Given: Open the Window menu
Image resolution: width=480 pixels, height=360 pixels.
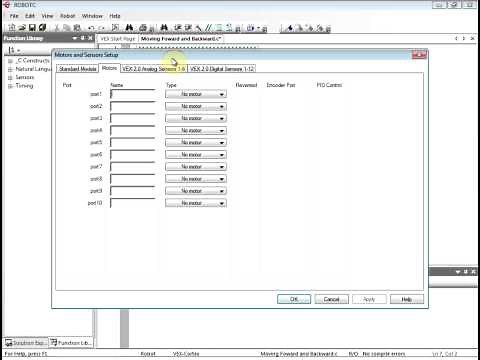Looking at the screenshot, I should (92, 16).
